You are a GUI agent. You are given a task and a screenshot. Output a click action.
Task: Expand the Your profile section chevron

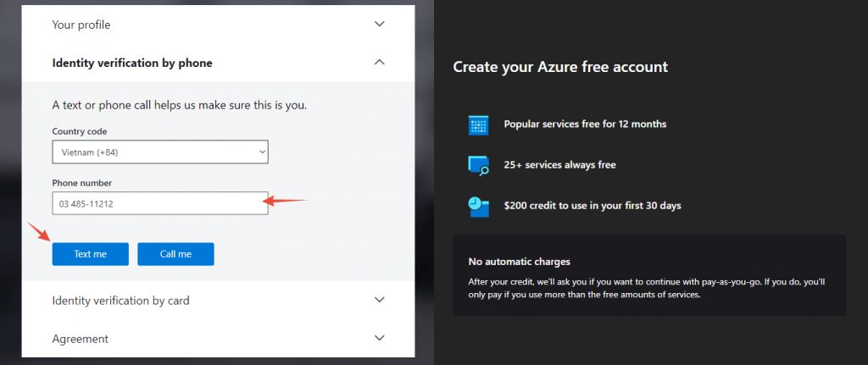[x=379, y=25]
